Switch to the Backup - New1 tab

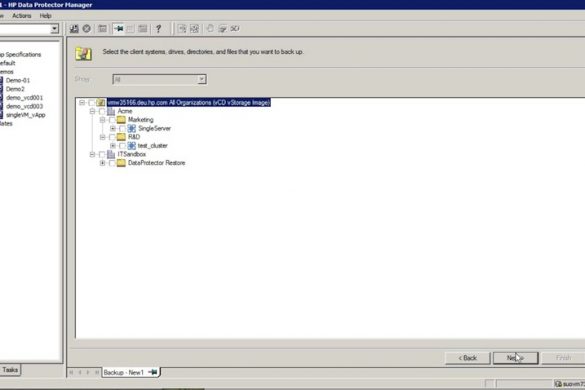point(130,372)
